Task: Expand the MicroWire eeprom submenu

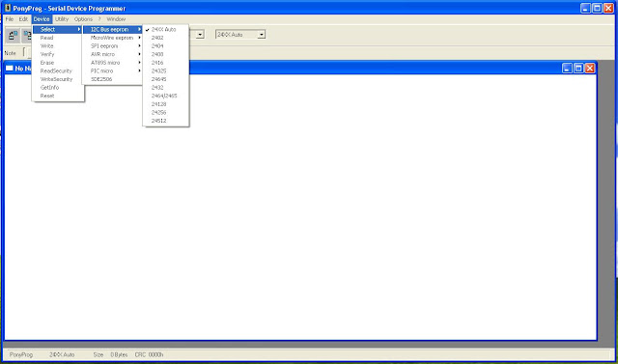Action: click(x=113, y=38)
